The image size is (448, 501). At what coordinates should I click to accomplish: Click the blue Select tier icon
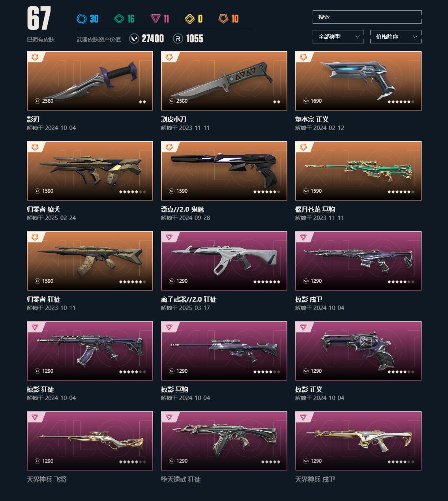82,19
